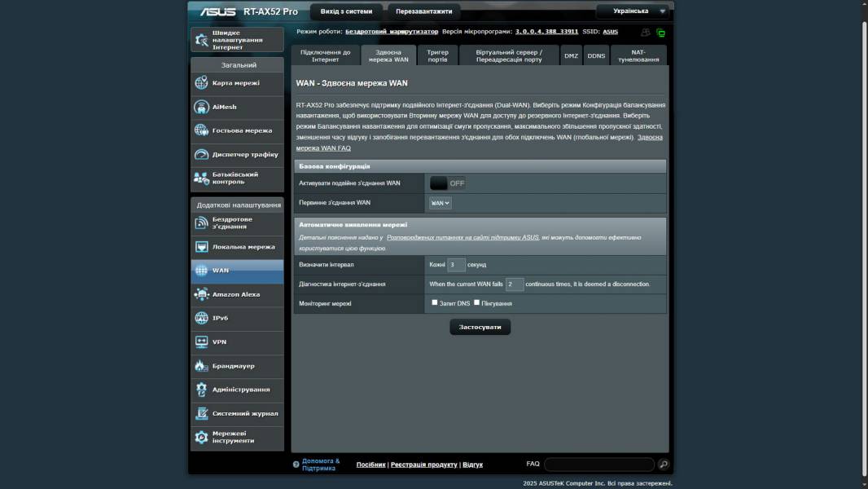
Task: Open the Посібник manual link
Action: click(370, 465)
